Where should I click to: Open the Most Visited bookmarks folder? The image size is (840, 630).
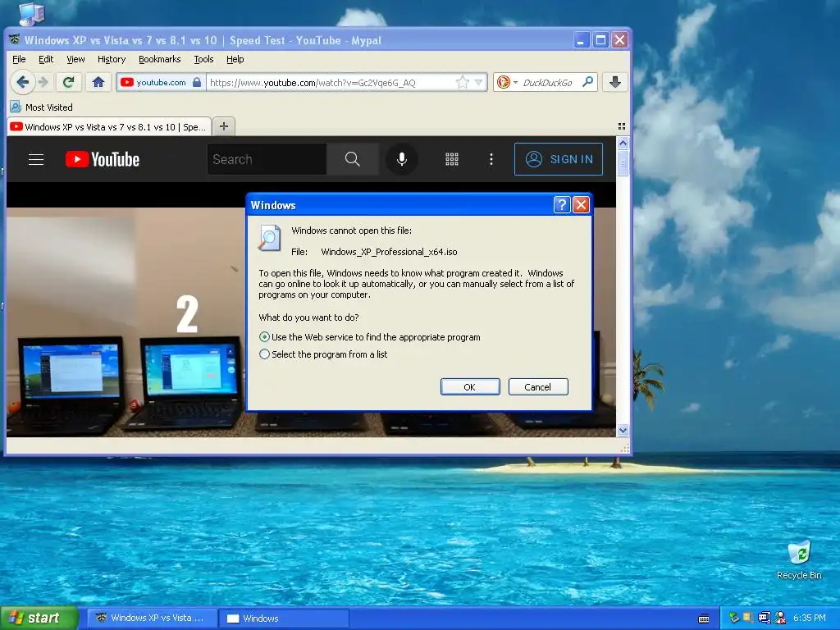42,107
